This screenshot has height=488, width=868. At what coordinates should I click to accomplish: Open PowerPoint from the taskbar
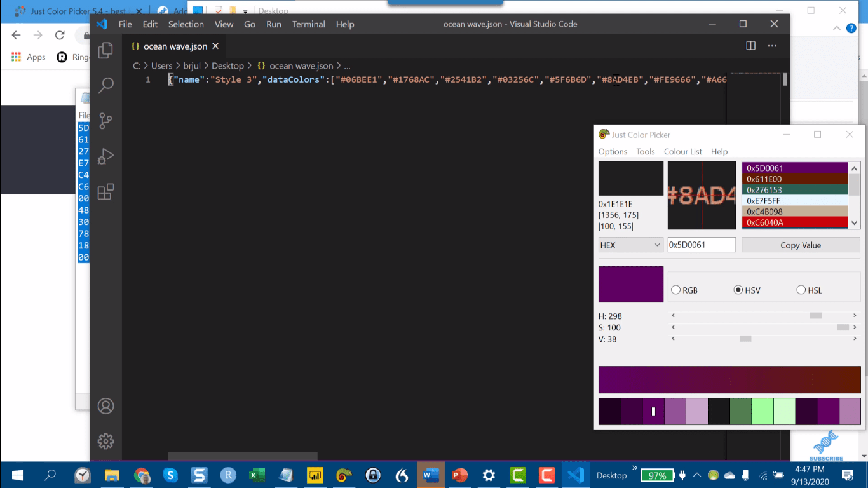click(459, 475)
